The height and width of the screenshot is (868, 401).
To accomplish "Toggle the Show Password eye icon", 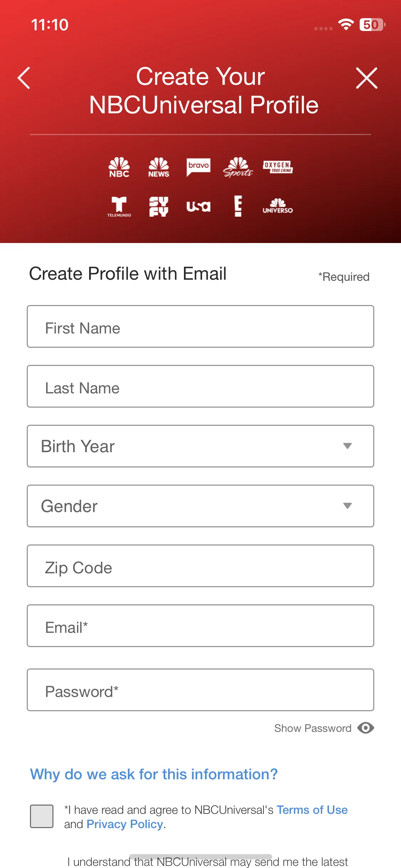I will tap(366, 728).
